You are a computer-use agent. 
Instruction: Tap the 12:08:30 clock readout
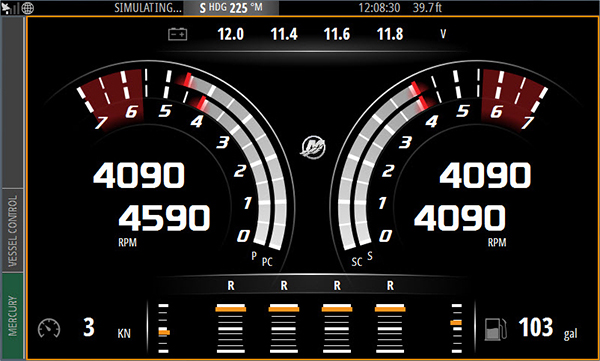379,8
